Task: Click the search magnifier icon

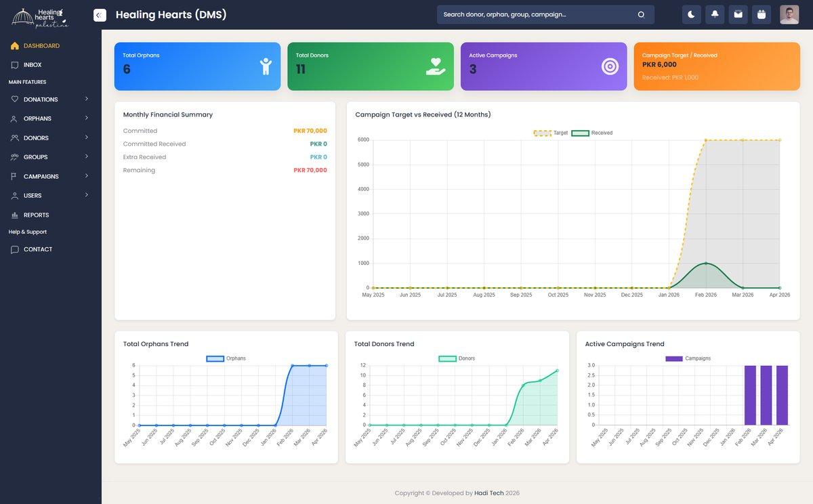Action: pos(641,14)
